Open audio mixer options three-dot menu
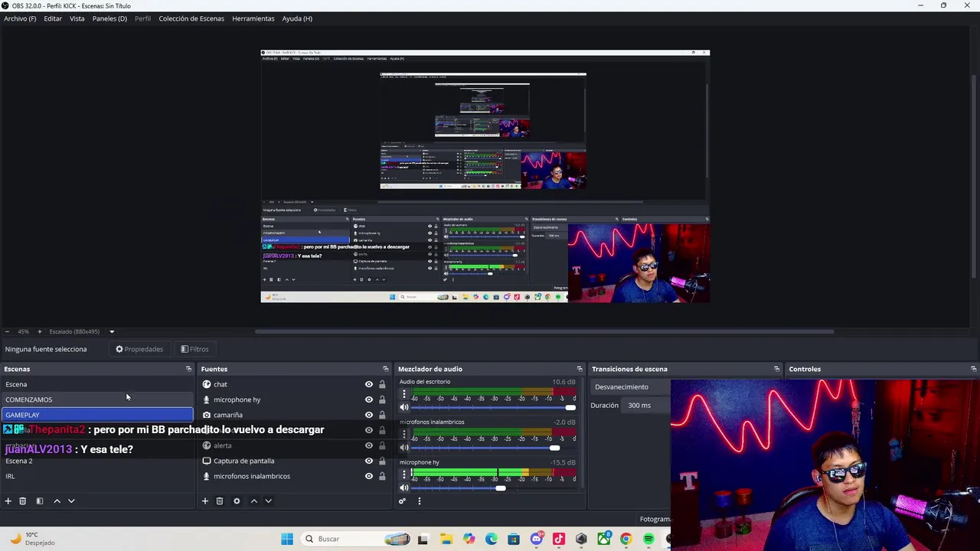 pos(419,501)
